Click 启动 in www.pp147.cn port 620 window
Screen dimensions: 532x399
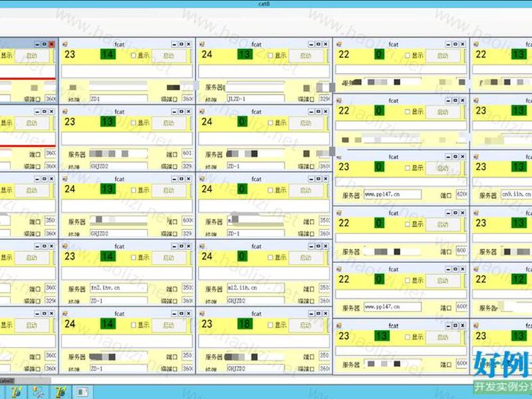pyautogui.click(x=443, y=168)
